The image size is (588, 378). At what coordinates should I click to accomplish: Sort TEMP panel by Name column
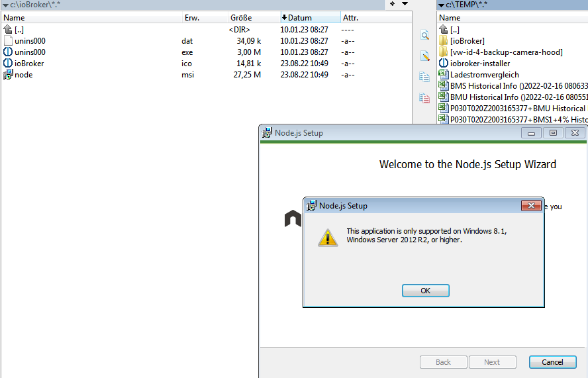pos(513,18)
